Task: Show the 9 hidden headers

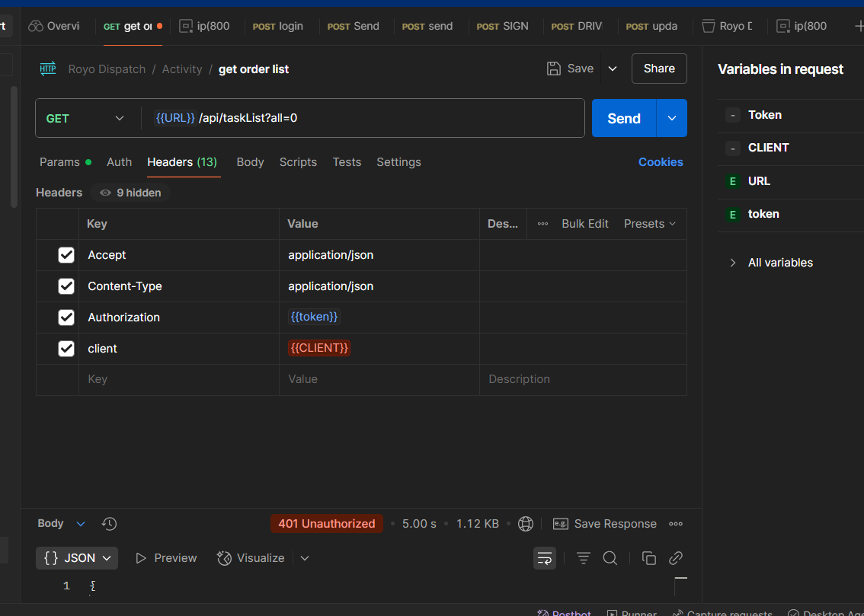Action: [130, 193]
